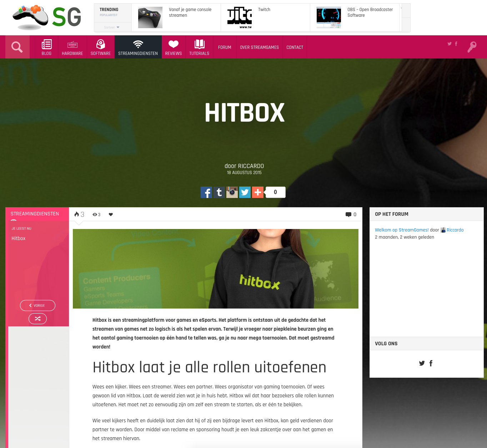
Task: Click the OP HET FORUM heading
Action: [392, 214]
